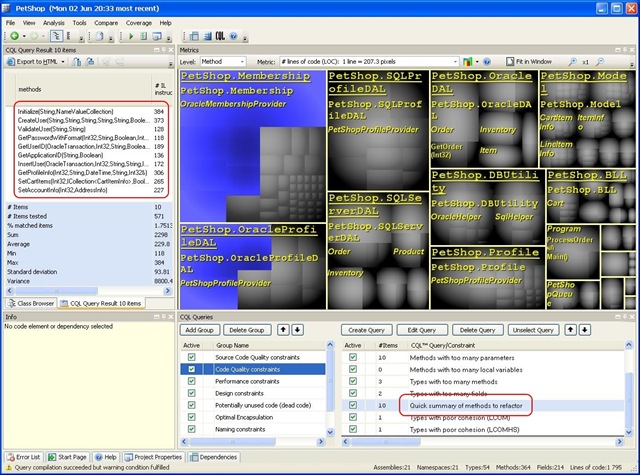Viewport: 640px width, 475px height.
Task: Open the Analysis menu
Action: pyautogui.click(x=53, y=23)
